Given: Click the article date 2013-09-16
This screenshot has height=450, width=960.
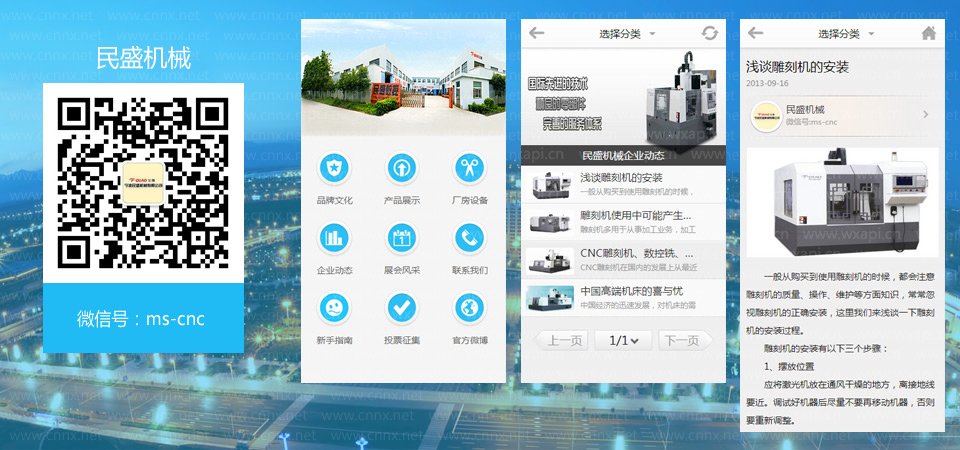Looking at the screenshot, I should [x=767, y=83].
